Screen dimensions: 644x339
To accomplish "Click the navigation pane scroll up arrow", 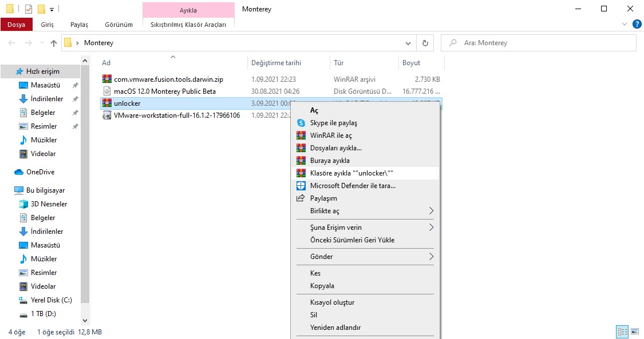I will (85, 61).
